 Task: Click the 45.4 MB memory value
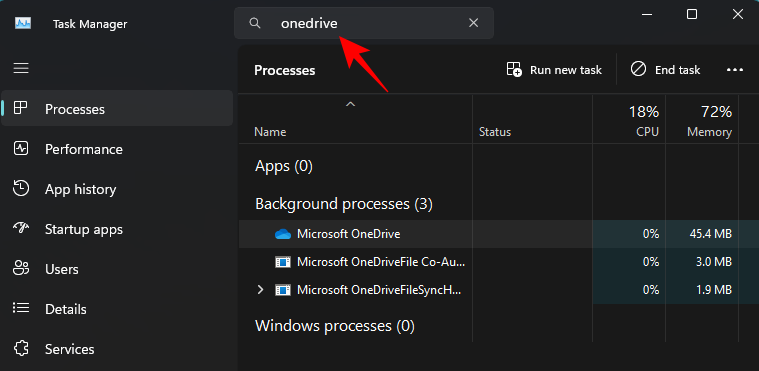point(710,234)
